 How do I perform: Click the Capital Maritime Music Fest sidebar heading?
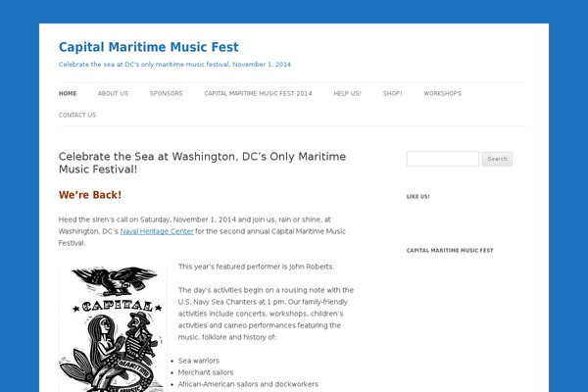click(450, 250)
